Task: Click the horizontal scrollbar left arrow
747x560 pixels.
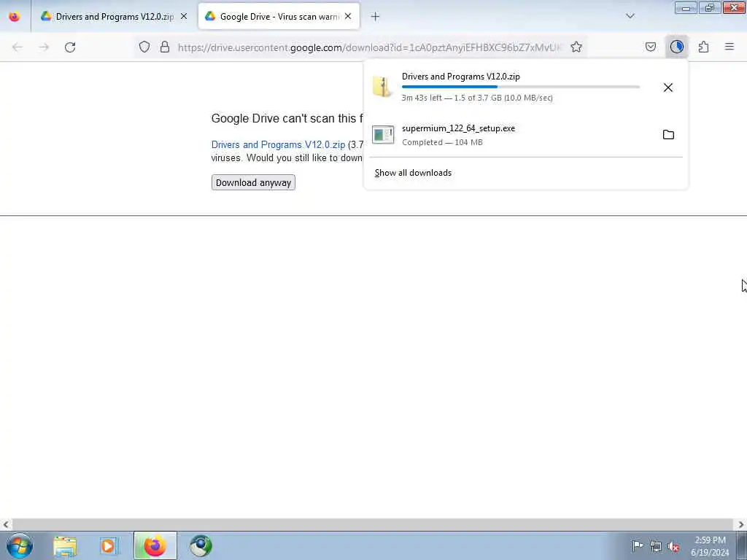Action: coord(6,525)
